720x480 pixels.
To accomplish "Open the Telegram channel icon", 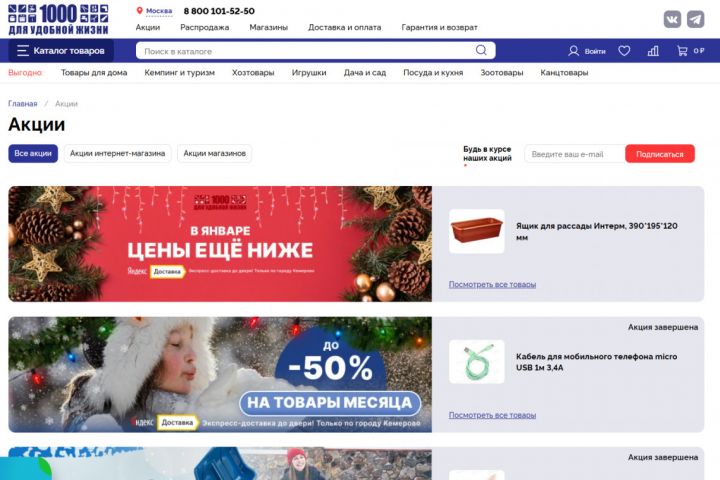I will tap(696, 19).
